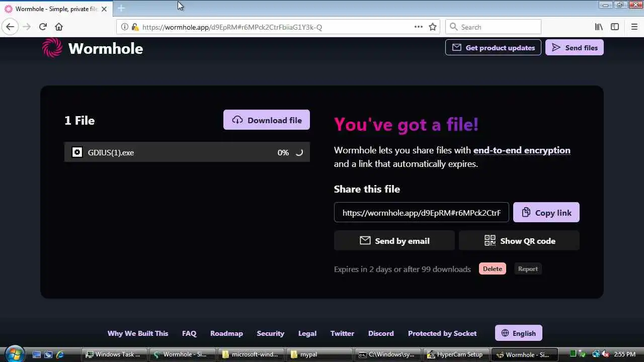Open the English language selector

(519, 333)
